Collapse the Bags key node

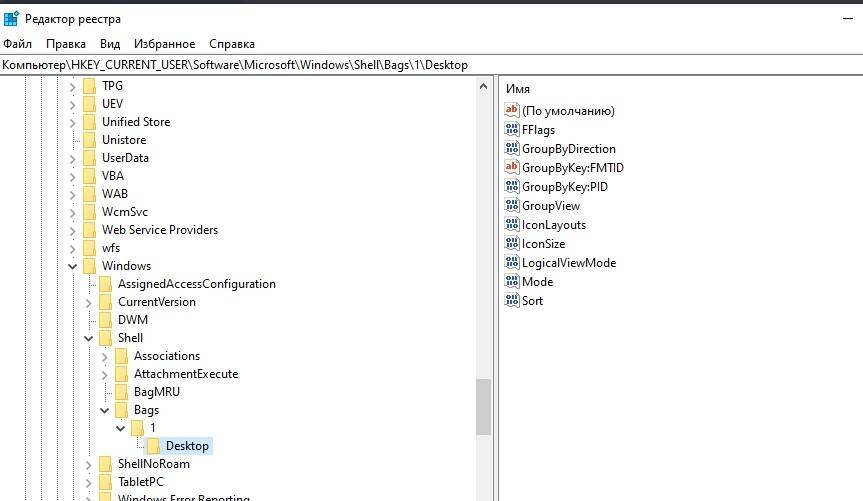point(105,410)
